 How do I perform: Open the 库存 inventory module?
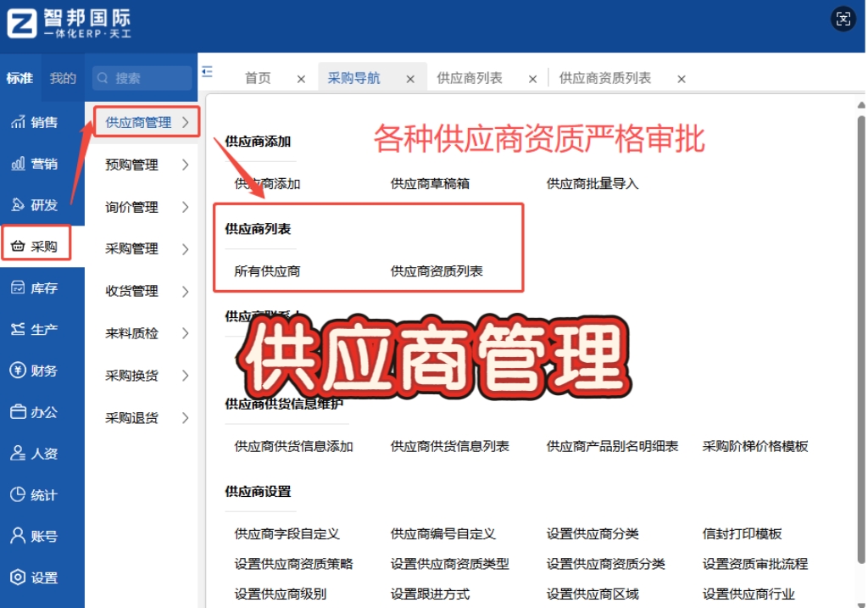click(34, 288)
